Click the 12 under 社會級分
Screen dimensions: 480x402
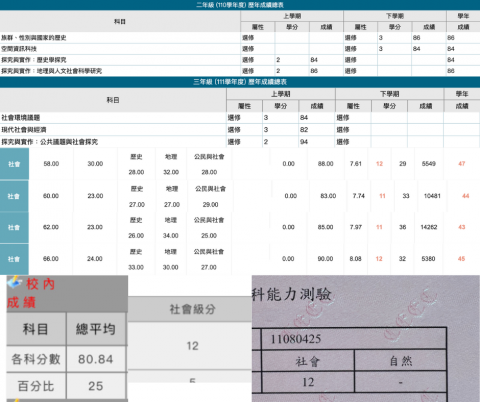pyautogui.click(x=192, y=346)
